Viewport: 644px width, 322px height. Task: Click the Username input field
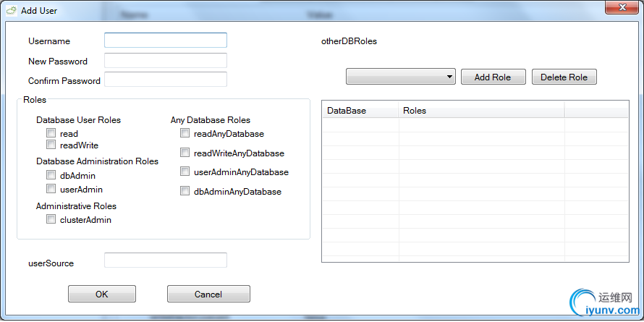pyautogui.click(x=166, y=41)
